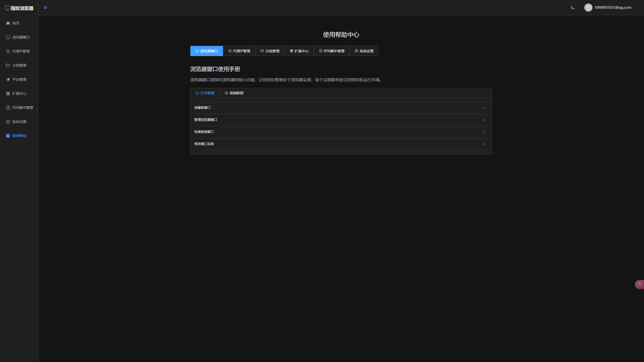Click the user avatar circle
The width and height of the screenshot is (644, 362).
588,8
